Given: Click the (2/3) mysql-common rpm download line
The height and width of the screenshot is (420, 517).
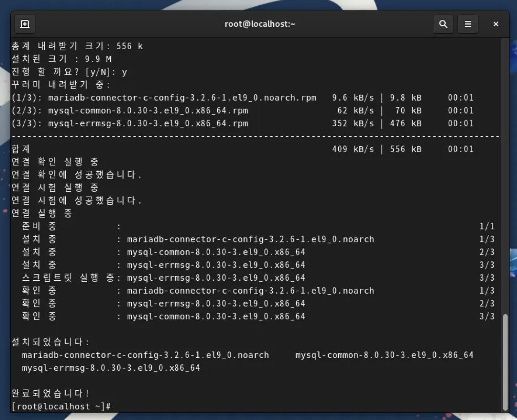Looking at the screenshot, I should pyautogui.click(x=242, y=111).
